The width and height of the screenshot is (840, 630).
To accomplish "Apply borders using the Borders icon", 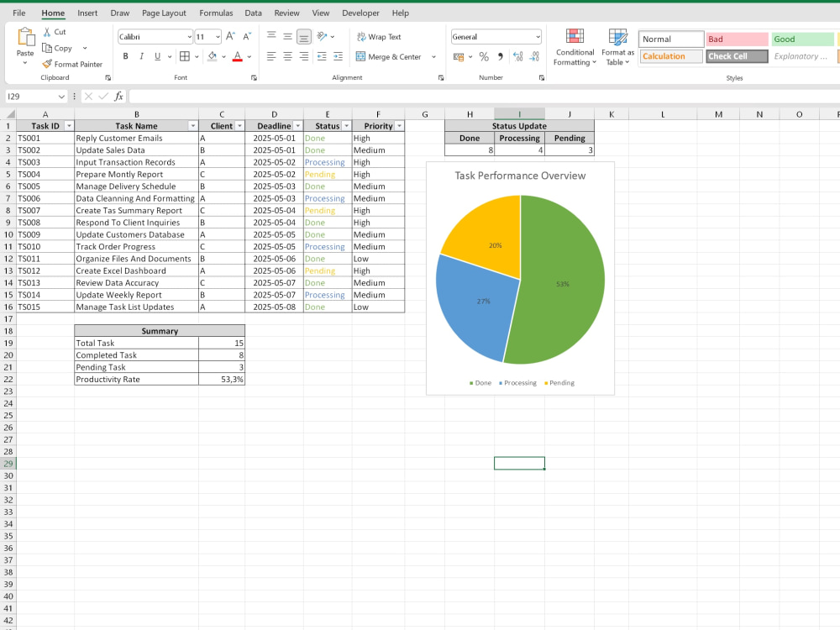I will [x=185, y=56].
